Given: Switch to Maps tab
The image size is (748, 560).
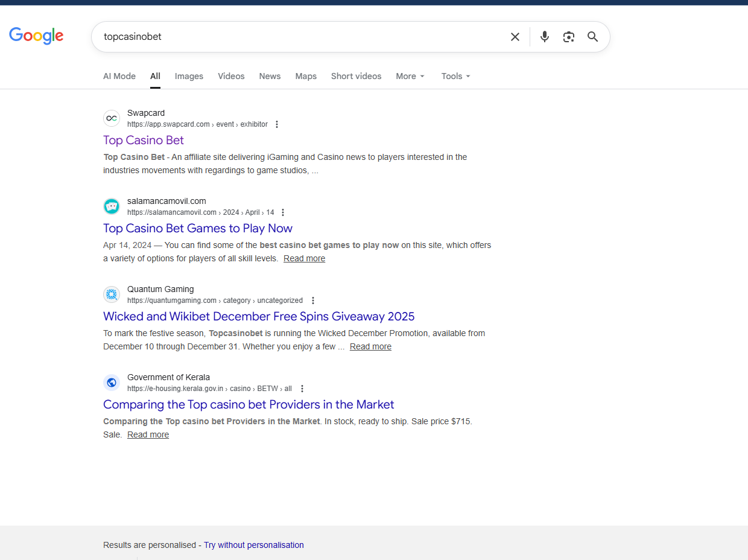Looking at the screenshot, I should (x=306, y=76).
